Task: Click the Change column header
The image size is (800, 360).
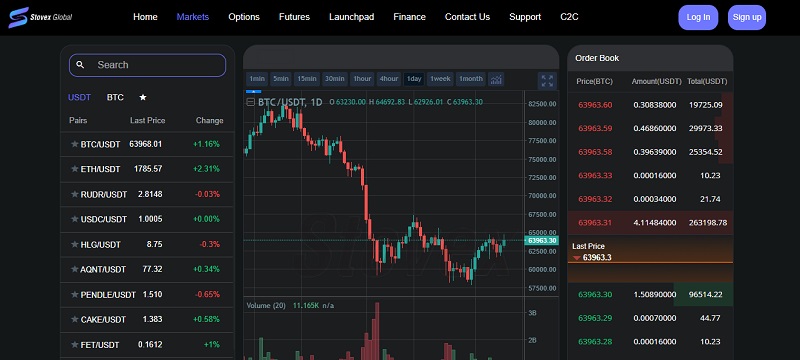Action: tap(210, 121)
